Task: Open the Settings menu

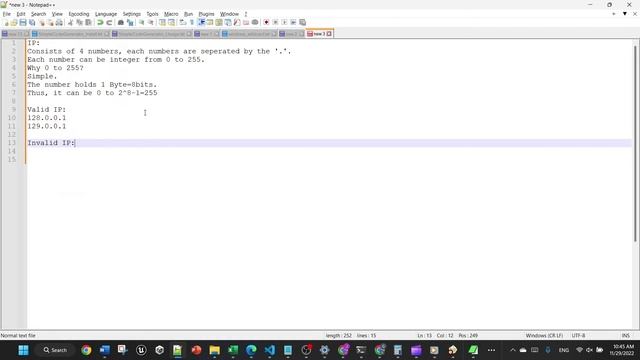Action: (x=131, y=14)
